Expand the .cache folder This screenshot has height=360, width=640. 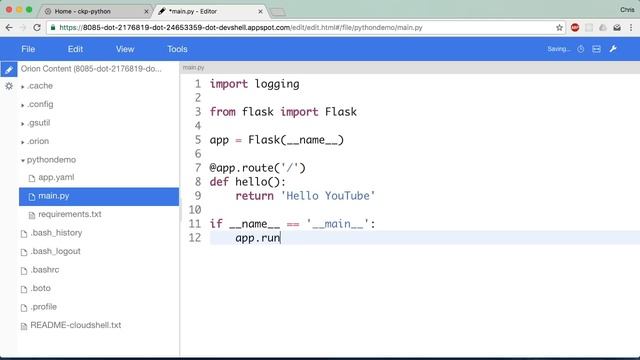[23, 87]
